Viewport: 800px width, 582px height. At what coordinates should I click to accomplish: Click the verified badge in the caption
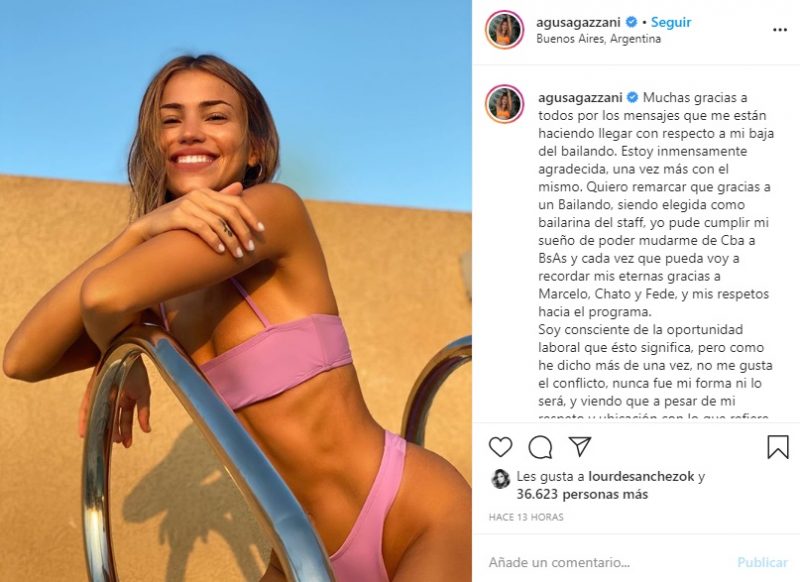(632, 97)
